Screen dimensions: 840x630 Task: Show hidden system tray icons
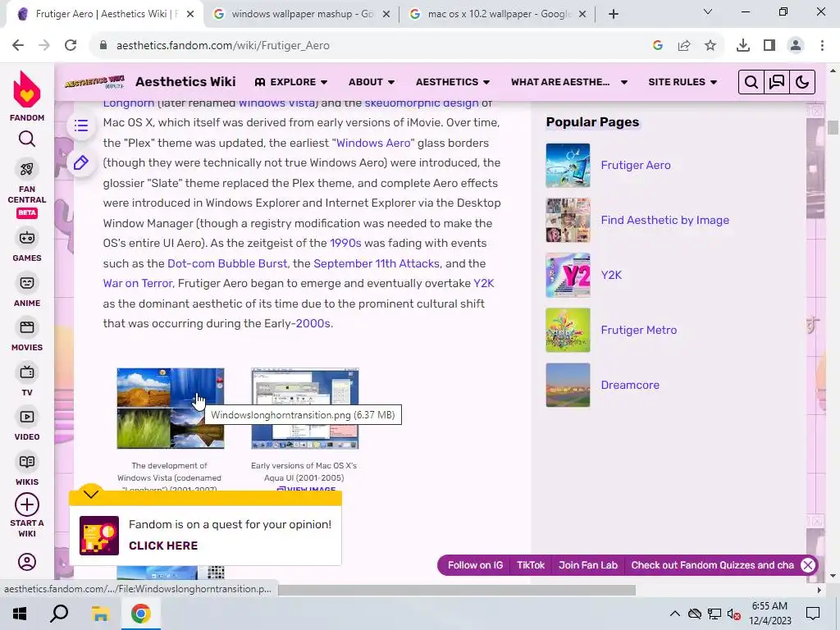674,614
